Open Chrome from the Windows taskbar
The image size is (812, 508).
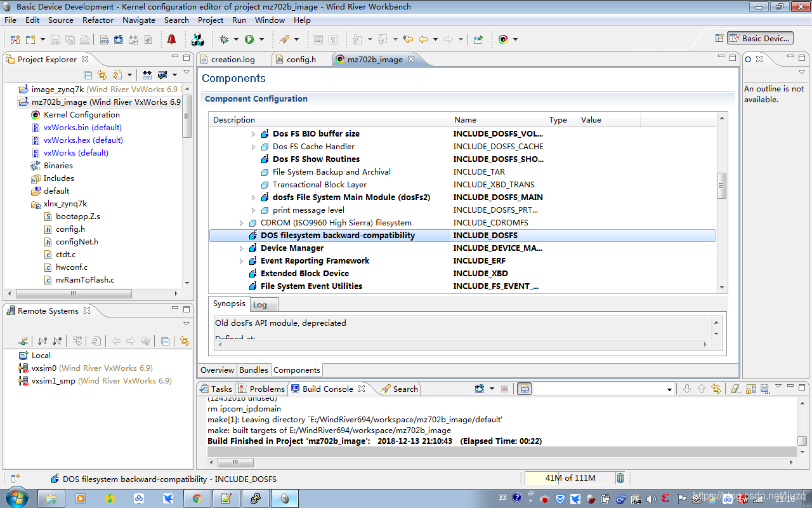197,498
